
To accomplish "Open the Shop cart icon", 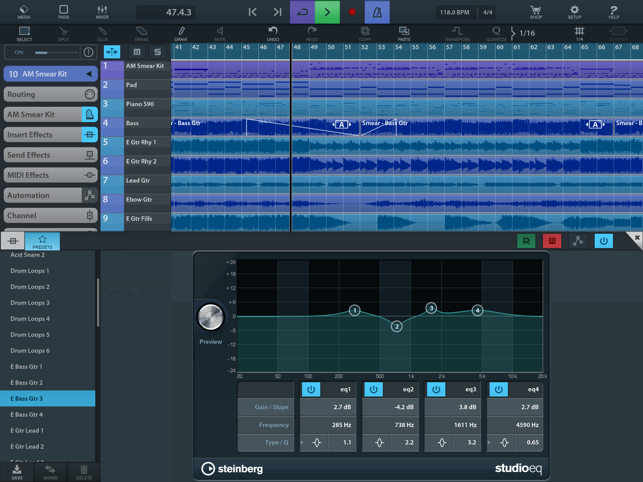I will 536,12.
